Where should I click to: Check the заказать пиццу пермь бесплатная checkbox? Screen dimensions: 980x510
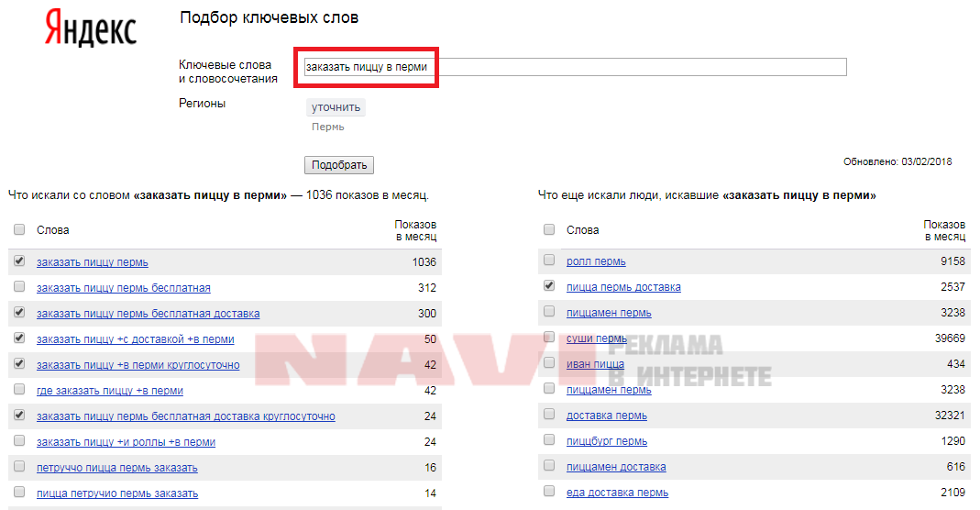click(x=19, y=286)
